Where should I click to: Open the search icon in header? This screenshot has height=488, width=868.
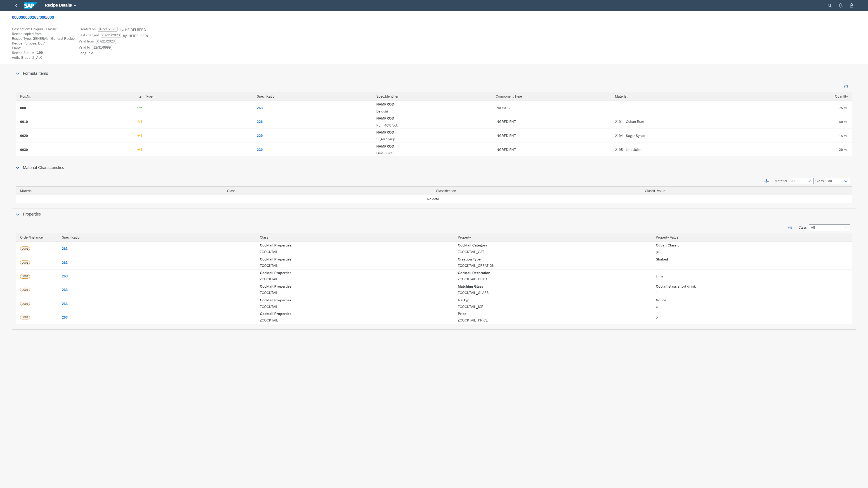pyautogui.click(x=830, y=5)
